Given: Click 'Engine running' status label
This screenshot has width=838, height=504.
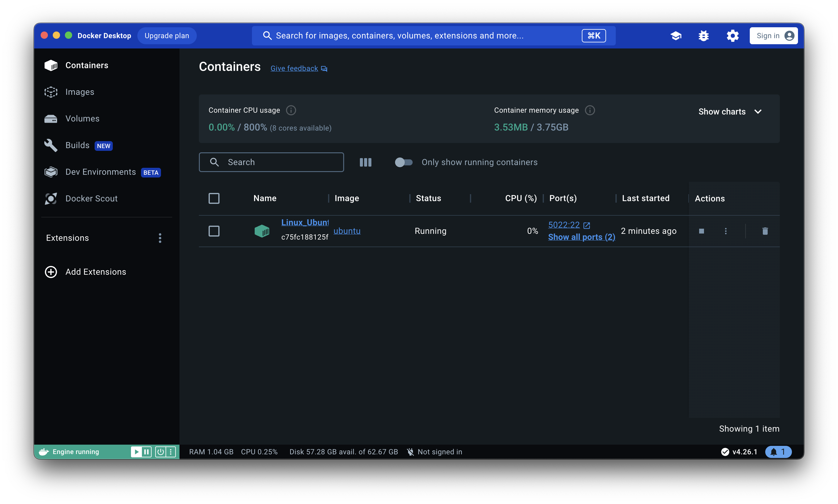Looking at the screenshot, I should 75,451.
